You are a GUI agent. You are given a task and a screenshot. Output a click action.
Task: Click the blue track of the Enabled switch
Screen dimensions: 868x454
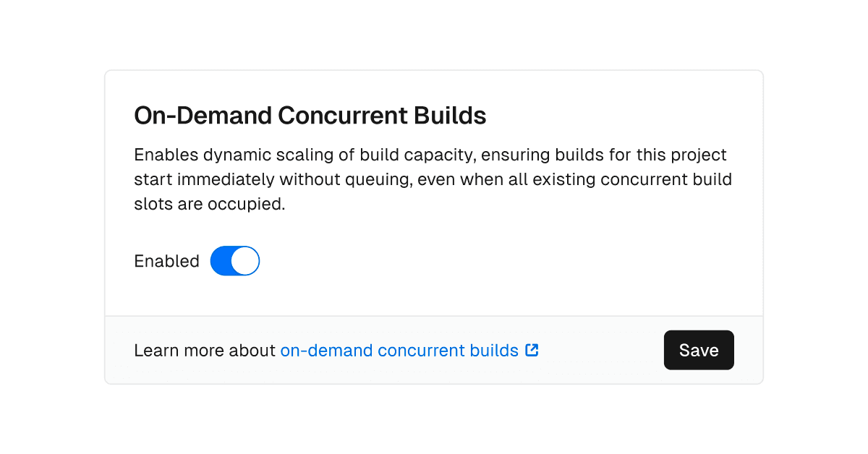point(221,261)
